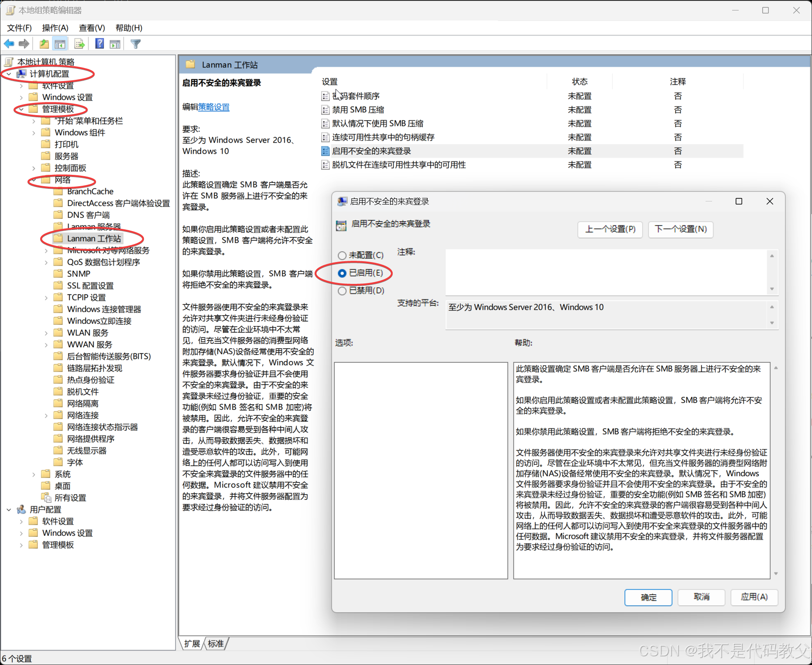This screenshot has height=665, width=812.
Task: Select the SSL 配置设置 tree item
Action: (x=90, y=286)
